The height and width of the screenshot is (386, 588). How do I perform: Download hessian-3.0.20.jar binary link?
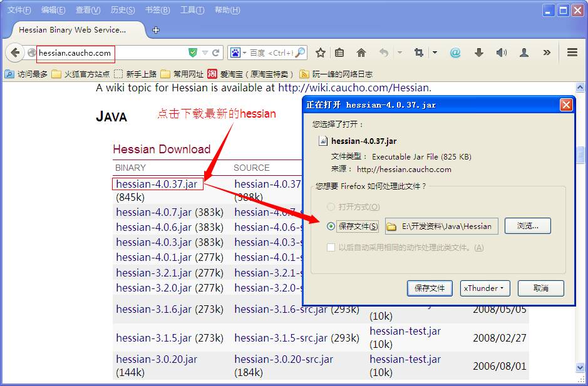tap(157, 359)
